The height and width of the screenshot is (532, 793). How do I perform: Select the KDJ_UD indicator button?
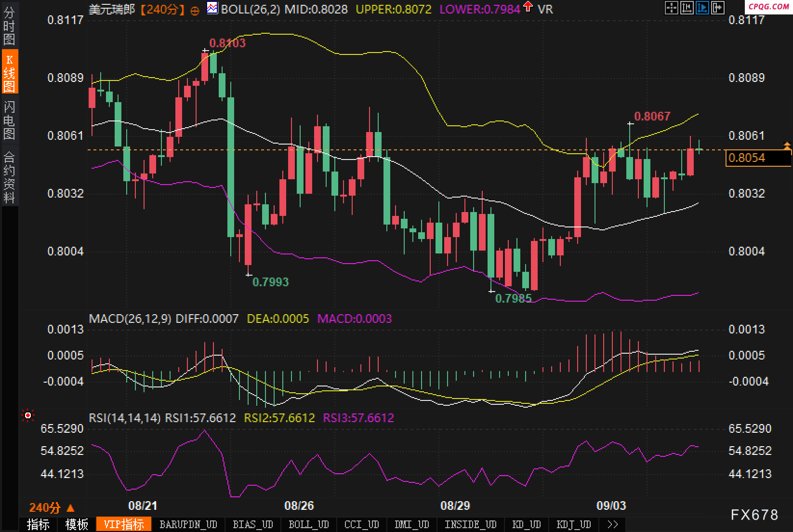[573, 524]
